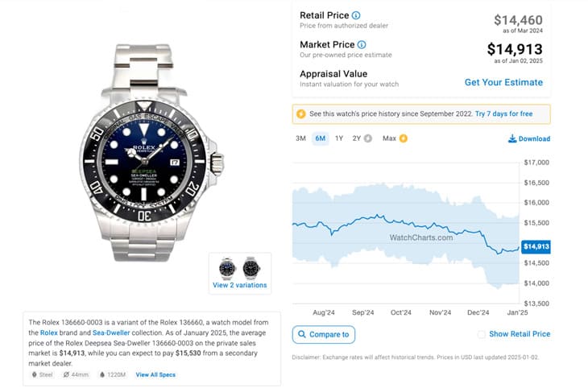
Task: Select the 6M time range
Action: point(320,138)
